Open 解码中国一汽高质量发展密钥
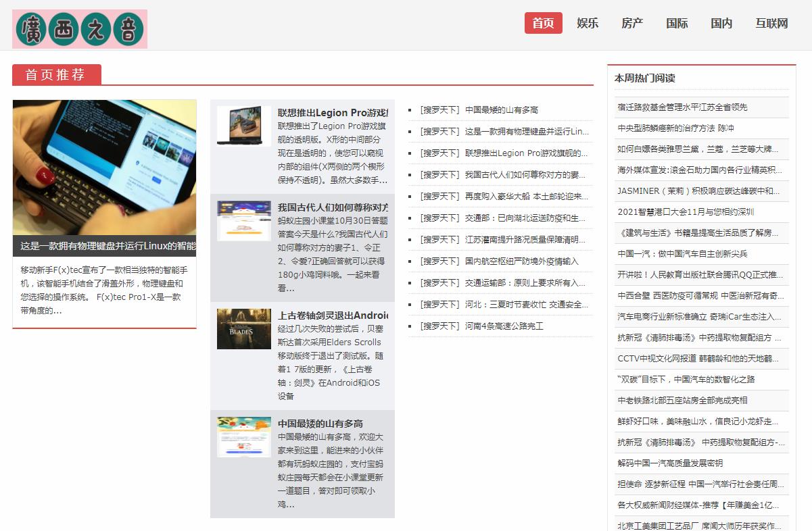The width and height of the screenshot is (812, 531). pyautogui.click(x=670, y=463)
